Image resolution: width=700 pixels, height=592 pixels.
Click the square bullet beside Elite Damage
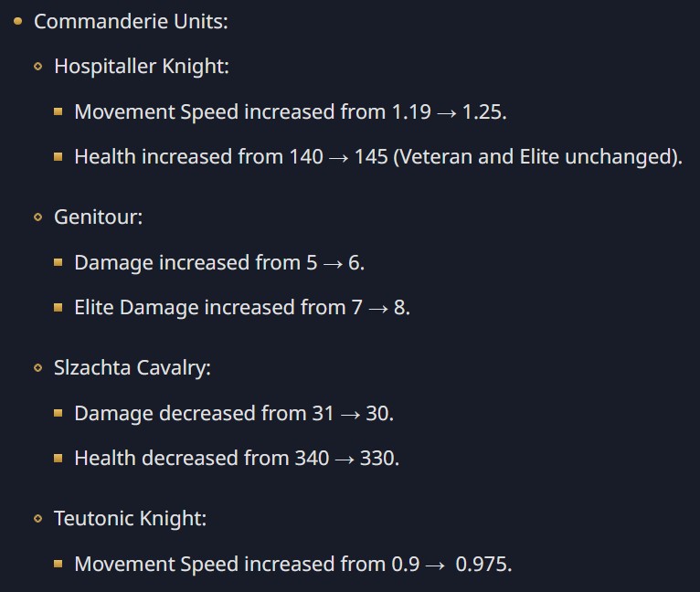click(58, 308)
